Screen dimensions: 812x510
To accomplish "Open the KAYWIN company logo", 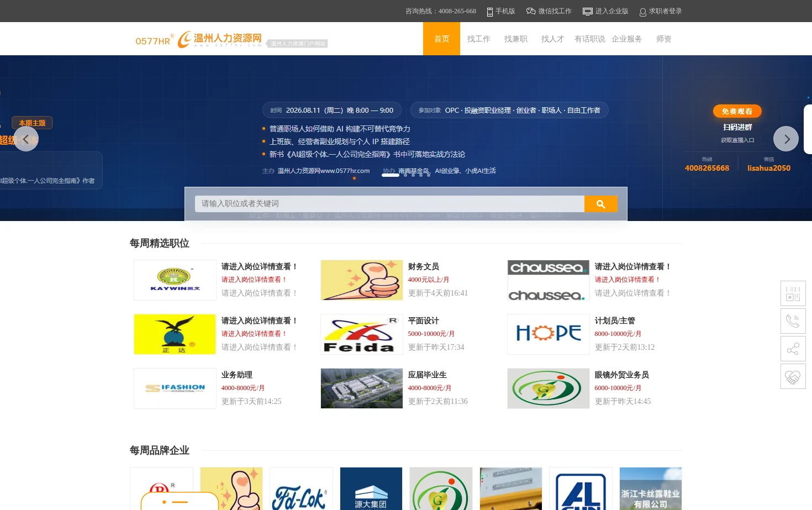I will coord(175,280).
